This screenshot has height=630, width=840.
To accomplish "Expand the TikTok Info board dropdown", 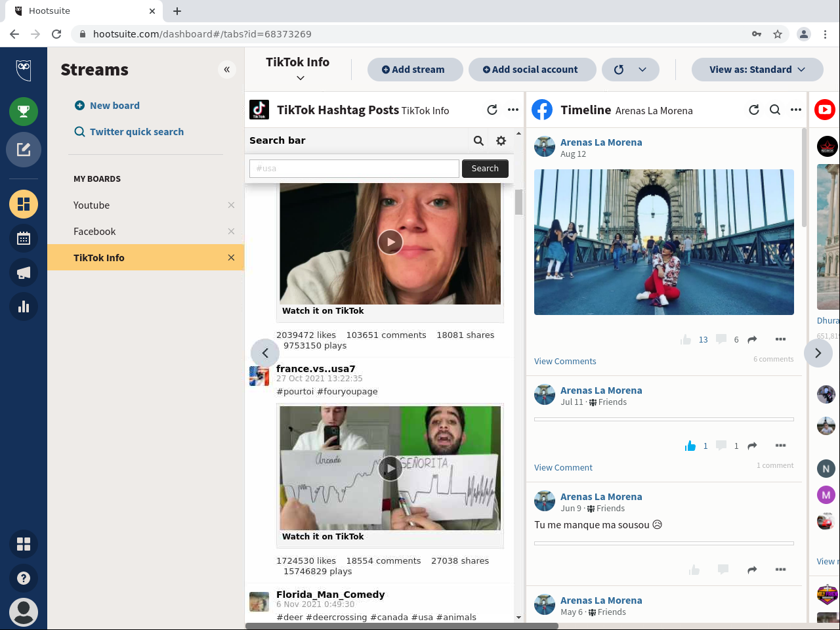I will [300, 78].
